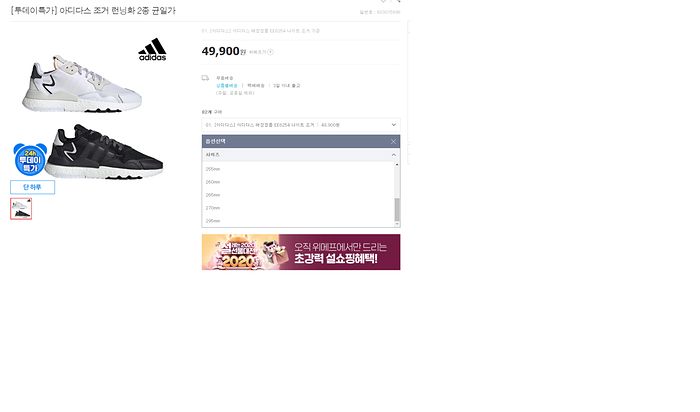The image size is (700, 412).
Task: Open the info icon beside the price
Action: pyautogui.click(x=271, y=52)
